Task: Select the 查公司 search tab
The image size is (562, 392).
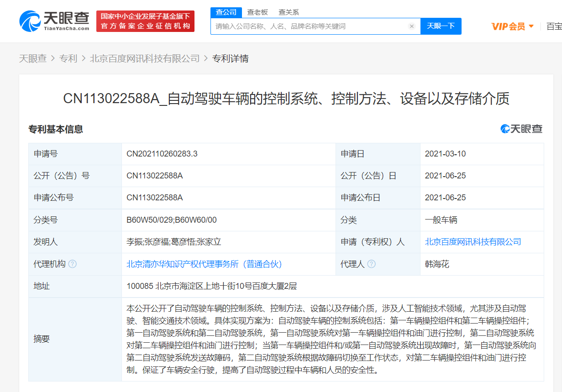Action: pos(226,12)
